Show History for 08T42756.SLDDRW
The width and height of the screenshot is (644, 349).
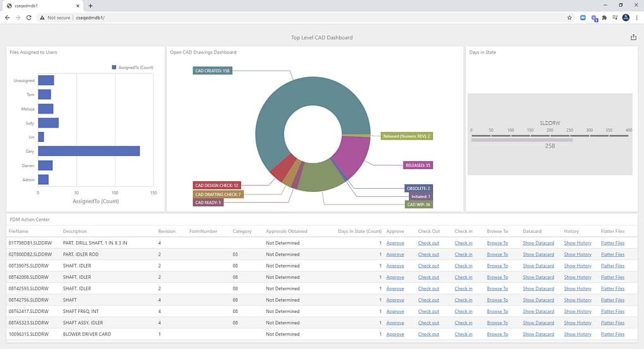click(x=578, y=300)
